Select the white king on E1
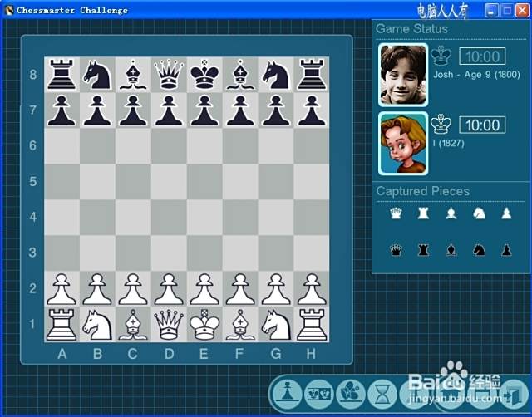 click(x=204, y=325)
